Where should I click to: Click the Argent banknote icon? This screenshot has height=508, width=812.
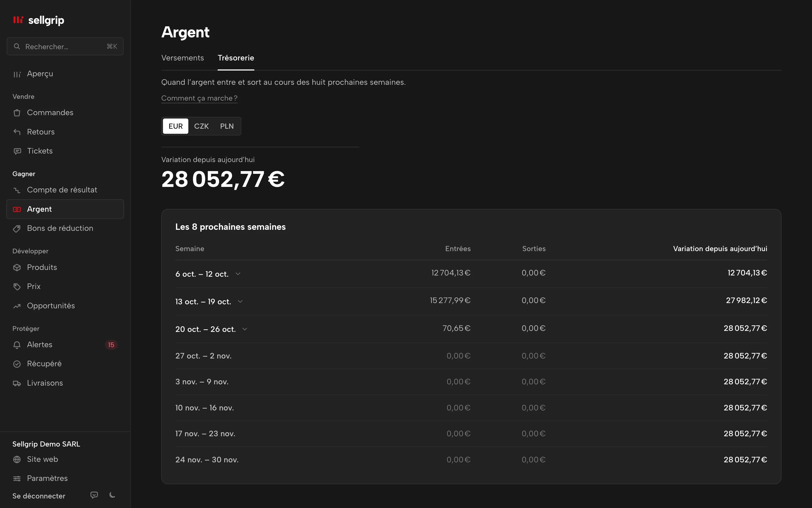pyautogui.click(x=17, y=209)
